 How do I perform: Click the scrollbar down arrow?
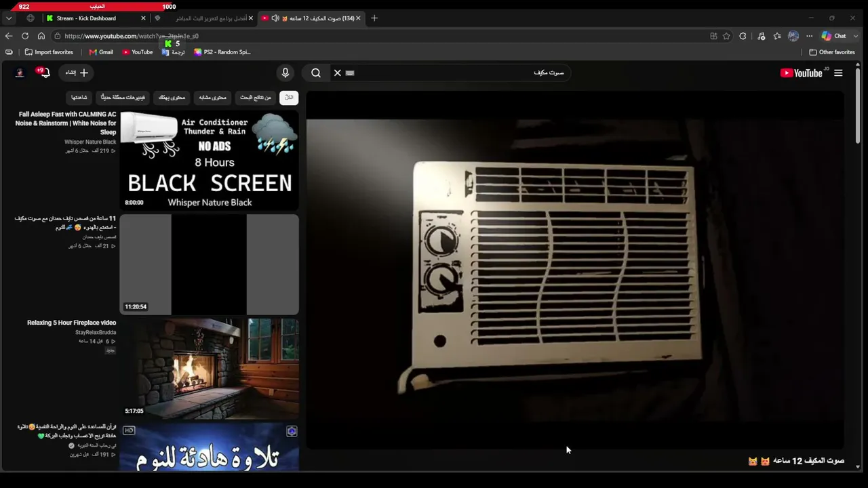pyautogui.click(x=858, y=467)
